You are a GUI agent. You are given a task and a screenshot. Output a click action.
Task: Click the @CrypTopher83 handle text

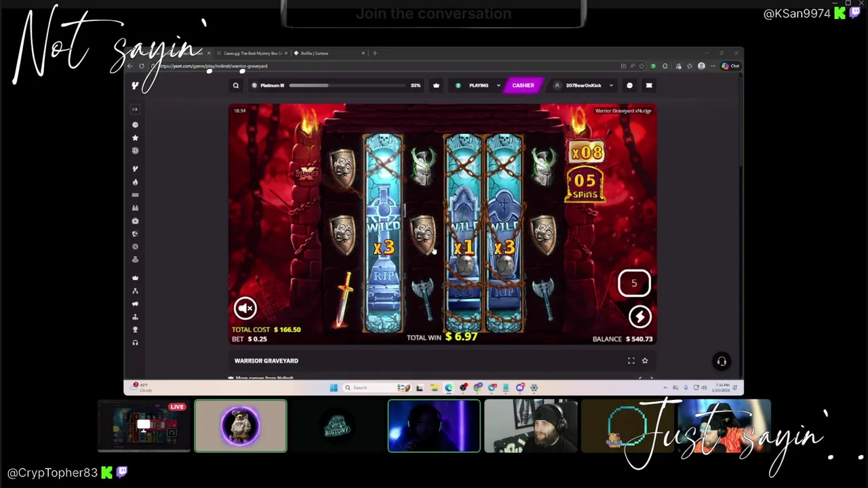pos(53,472)
